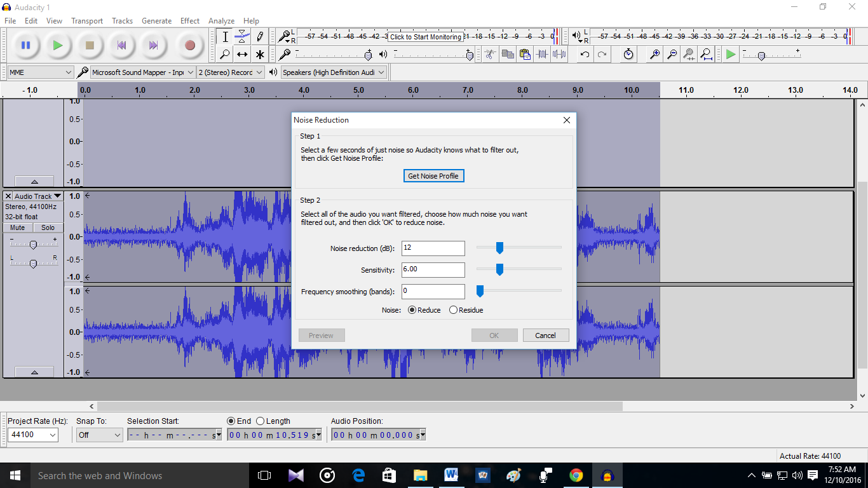This screenshot has height=488, width=868.
Task: Open the Tracks menu
Action: click(x=123, y=20)
